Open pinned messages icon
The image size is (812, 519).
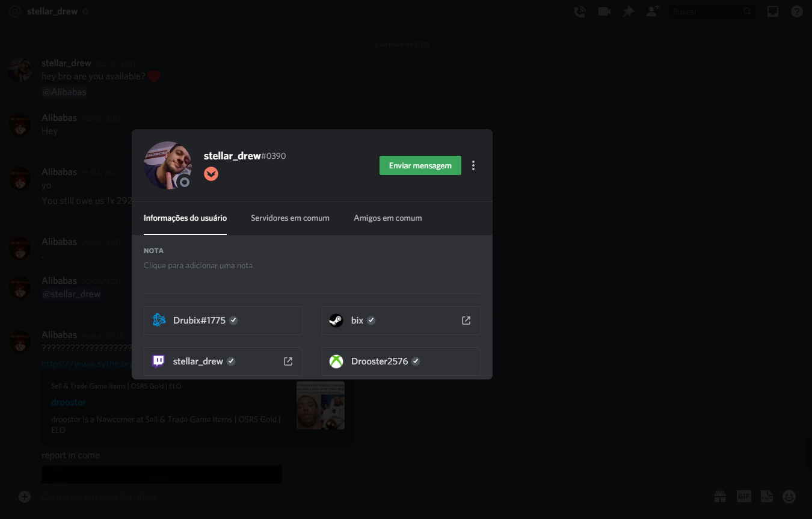coord(629,11)
